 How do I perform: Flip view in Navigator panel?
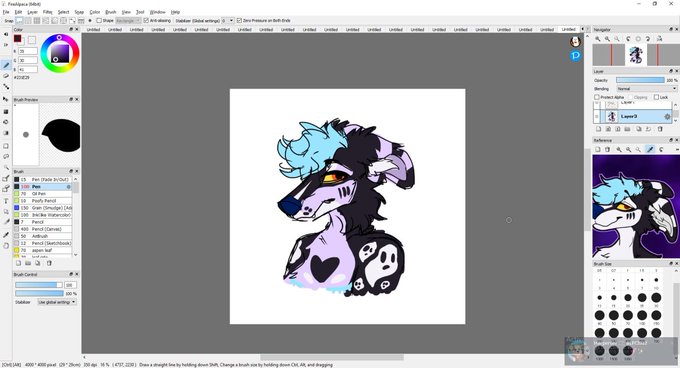[x=659, y=39]
